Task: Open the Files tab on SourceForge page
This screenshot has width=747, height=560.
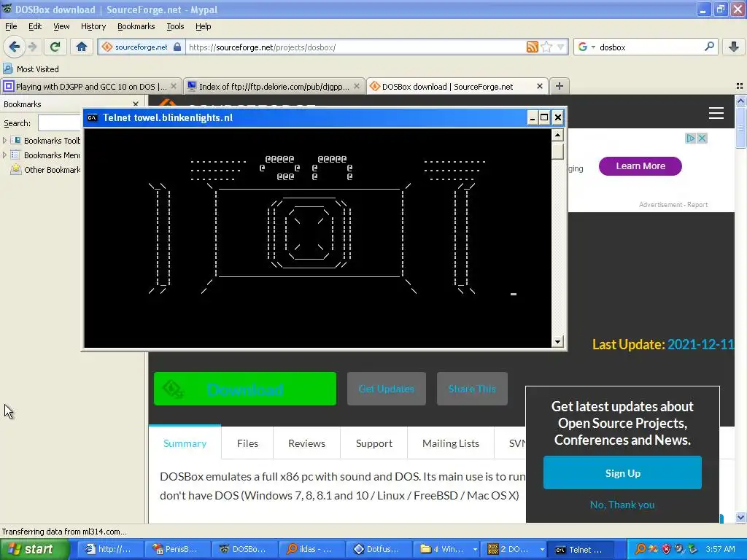Action: pos(247,443)
